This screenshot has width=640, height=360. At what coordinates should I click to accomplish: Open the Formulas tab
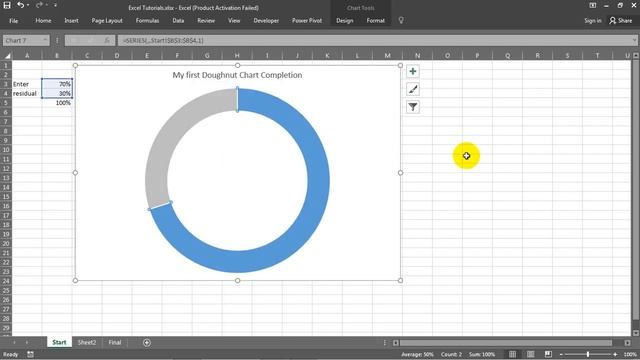tap(147, 20)
